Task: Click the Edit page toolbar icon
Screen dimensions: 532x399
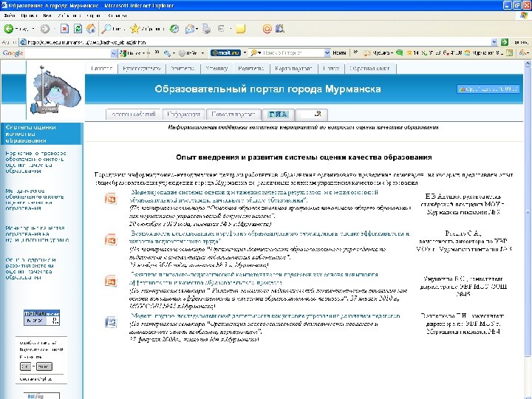Action: (x=221, y=29)
